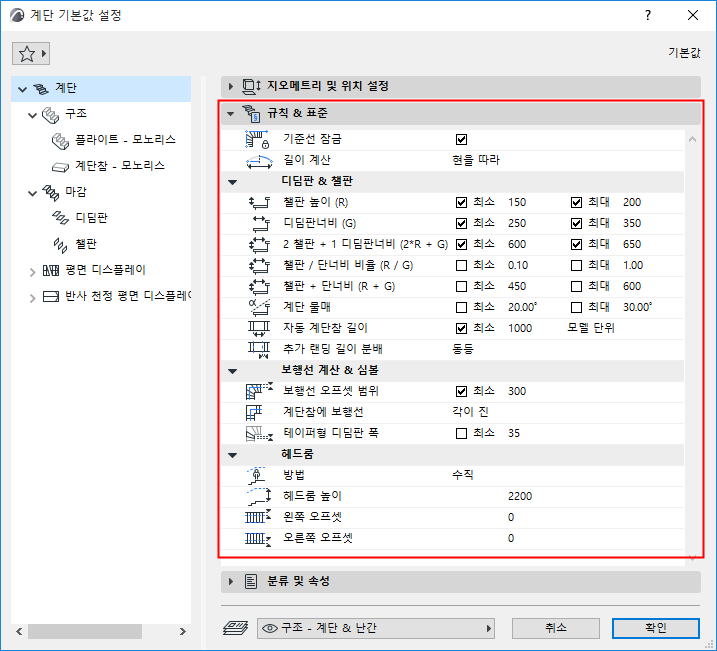
Task: Click tree horizontal scrollbar right arrow
Action: point(182,632)
